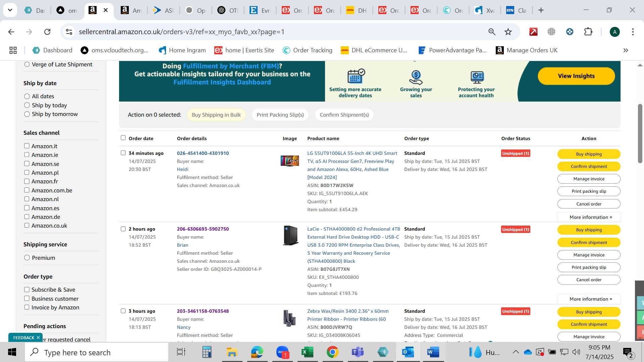
Task: Click Buy Shipping in Bulk
Action: click(216, 115)
